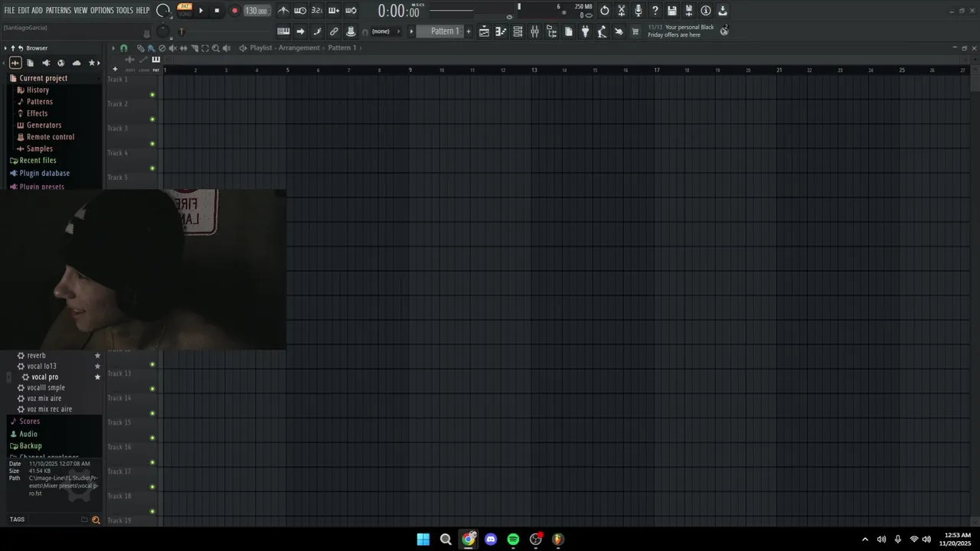Click the 130 tempo field
980x551 pixels.
pyautogui.click(x=256, y=11)
